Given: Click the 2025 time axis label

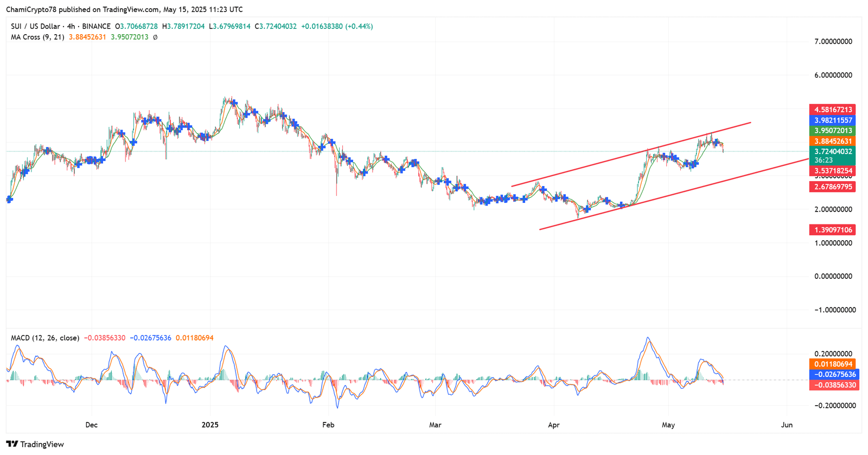Looking at the screenshot, I should click(x=210, y=425).
